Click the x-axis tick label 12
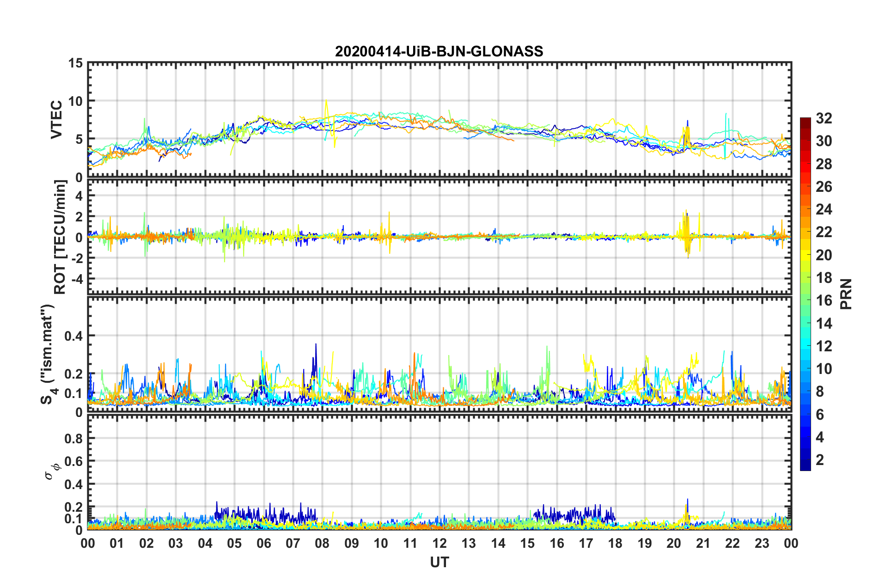Image resolution: width=879 pixels, height=588 pixels. point(439,543)
